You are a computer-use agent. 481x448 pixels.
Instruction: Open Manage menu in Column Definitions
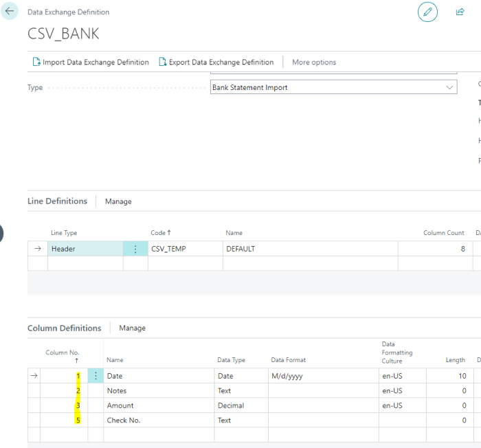tap(132, 328)
